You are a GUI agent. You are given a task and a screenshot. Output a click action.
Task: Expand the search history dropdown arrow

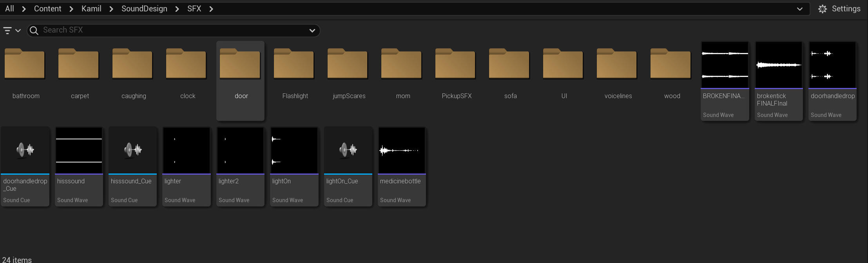point(312,31)
